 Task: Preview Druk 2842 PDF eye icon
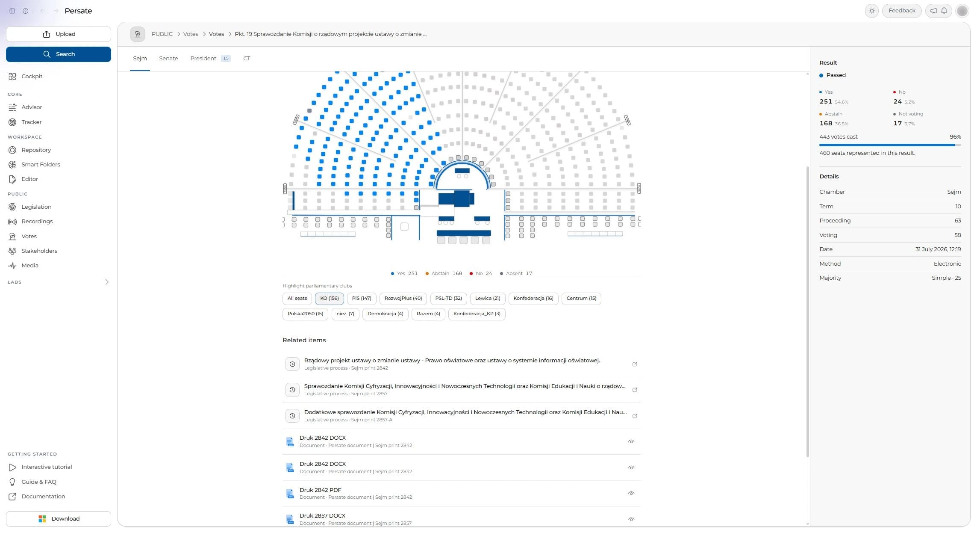(631, 493)
